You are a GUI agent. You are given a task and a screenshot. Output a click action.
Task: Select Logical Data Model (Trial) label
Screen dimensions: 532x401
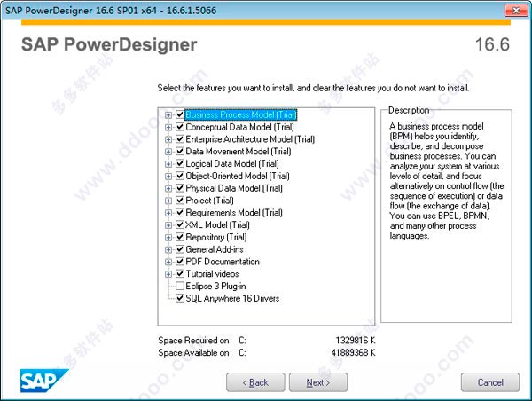point(232,163)
